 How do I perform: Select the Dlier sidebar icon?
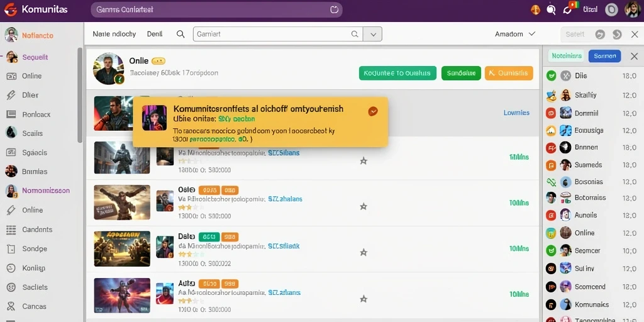(x=11, y=95)
